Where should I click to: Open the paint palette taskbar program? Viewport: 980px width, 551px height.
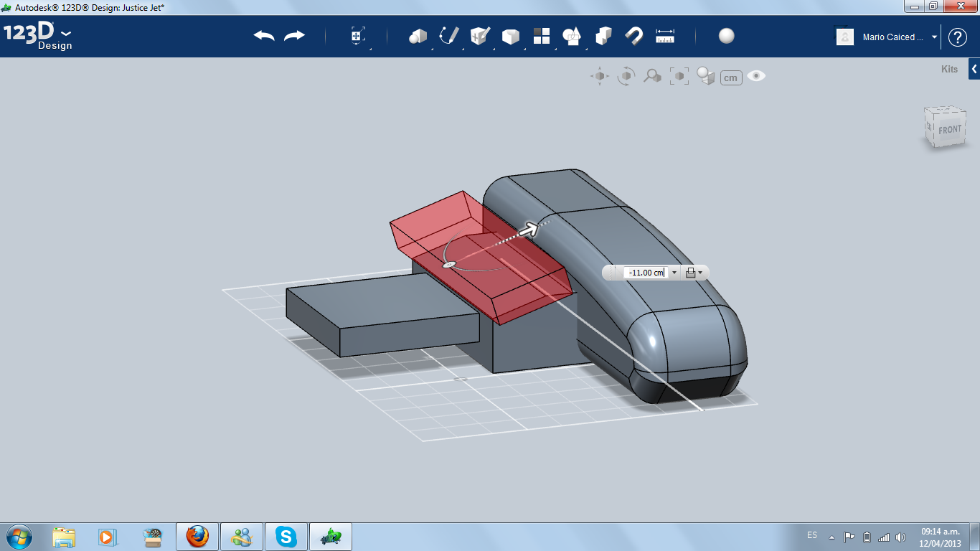point(152,537)
